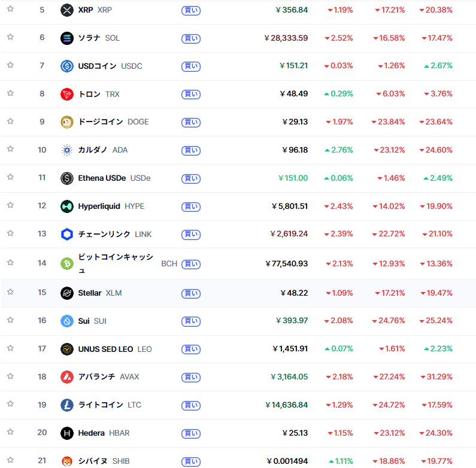Open the UNUS SED LEO link
This screenshot has width=476, height=468.
(105, 349)
